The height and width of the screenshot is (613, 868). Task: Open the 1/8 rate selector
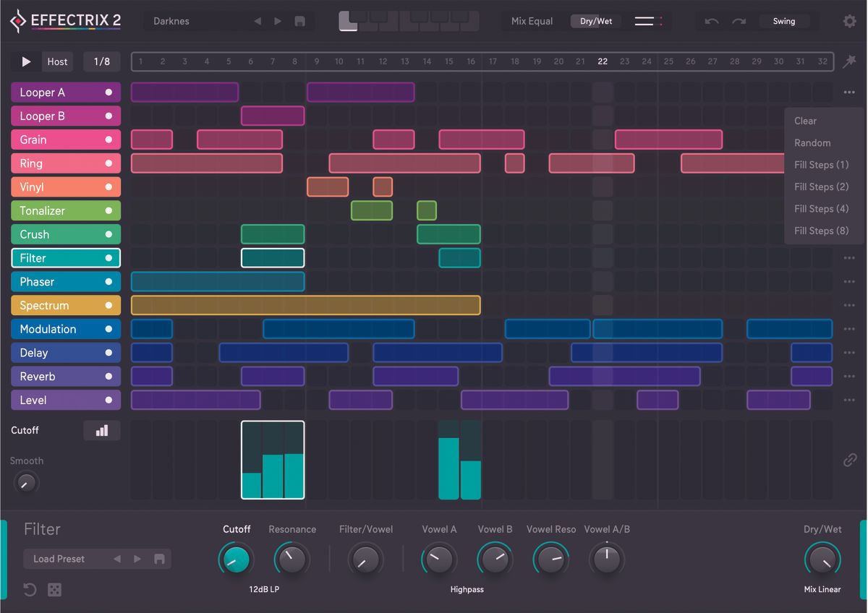(x=101, y=61)
